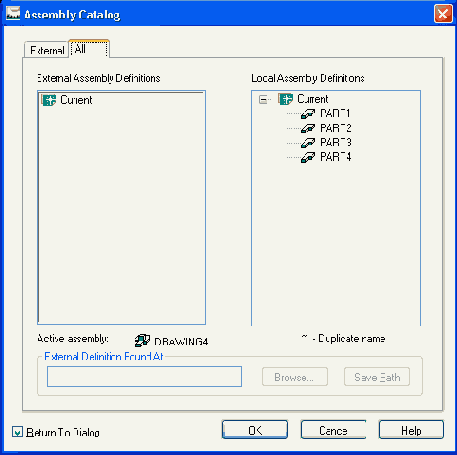Toggle the Return To Dialog checkbox

click(17, 432)
